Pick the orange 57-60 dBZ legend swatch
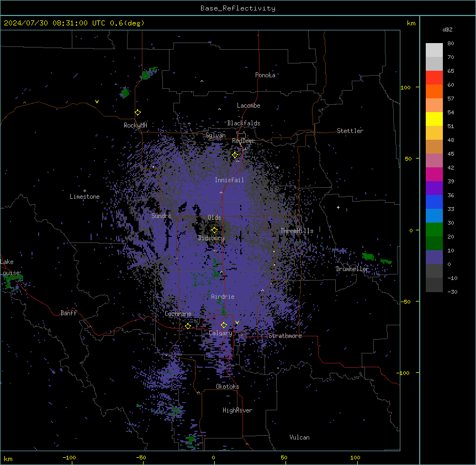The image size is (476, 465). coord(434,91)
